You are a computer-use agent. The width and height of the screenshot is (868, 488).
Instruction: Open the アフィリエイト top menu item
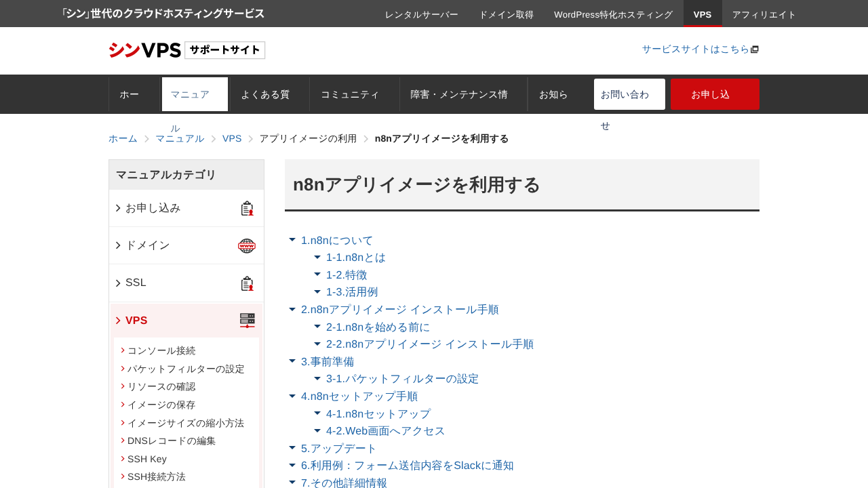point(764,14)
